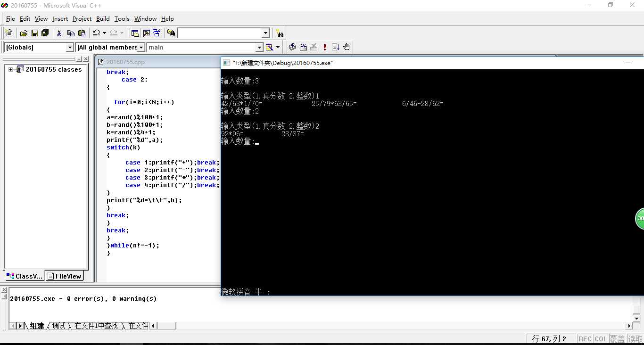Open the Help menu
Viewport: 644px width, 345px height.
tap(167, 19)
